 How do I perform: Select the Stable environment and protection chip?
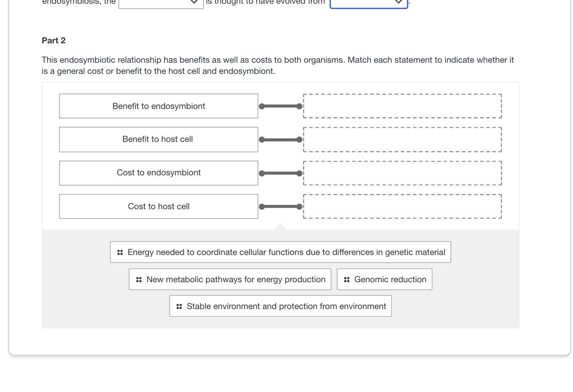tap(285, 306)
